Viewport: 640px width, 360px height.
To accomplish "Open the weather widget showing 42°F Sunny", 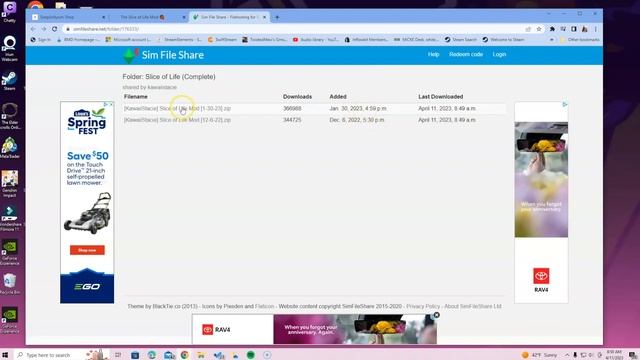I will coord(539,355).
